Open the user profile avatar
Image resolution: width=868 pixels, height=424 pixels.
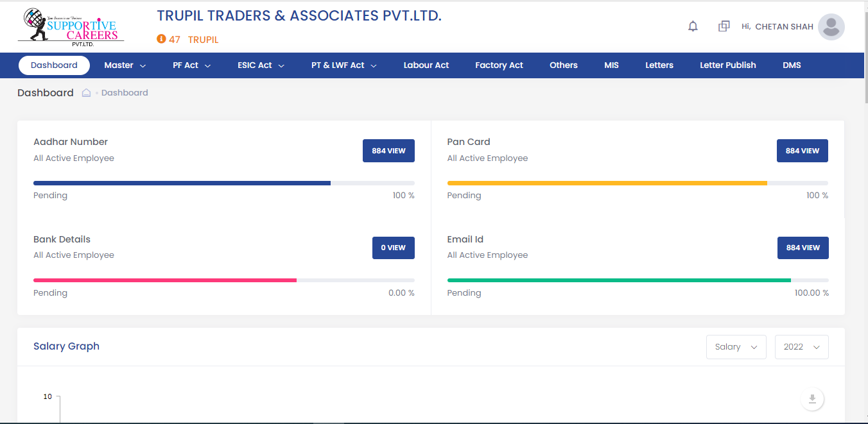[x=831, y=27]
